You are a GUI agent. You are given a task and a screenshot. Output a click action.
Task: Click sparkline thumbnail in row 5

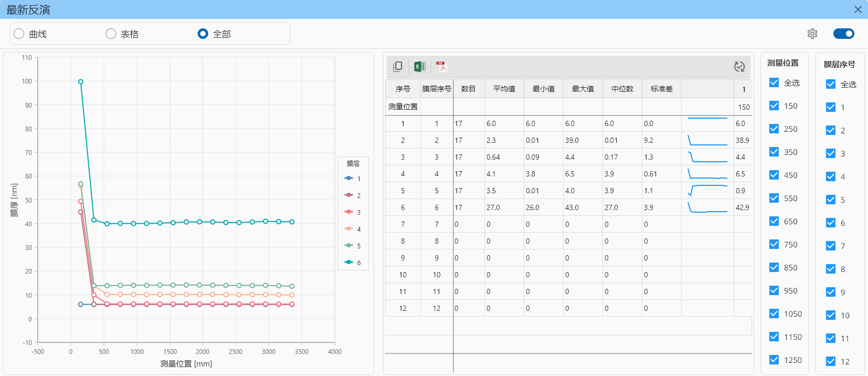pyautogui.click(x=707, y=191)
